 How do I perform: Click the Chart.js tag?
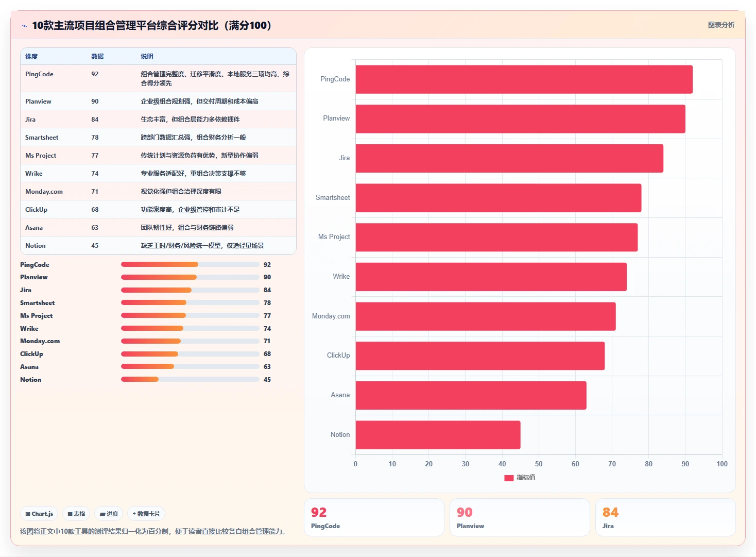tap(39, 514)
